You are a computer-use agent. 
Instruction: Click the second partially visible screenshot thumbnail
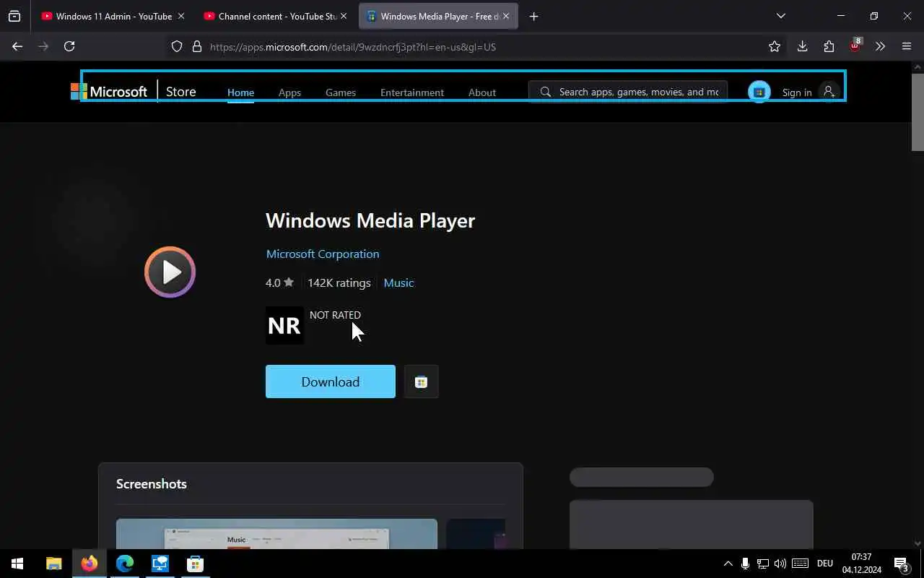pos(476,534)
